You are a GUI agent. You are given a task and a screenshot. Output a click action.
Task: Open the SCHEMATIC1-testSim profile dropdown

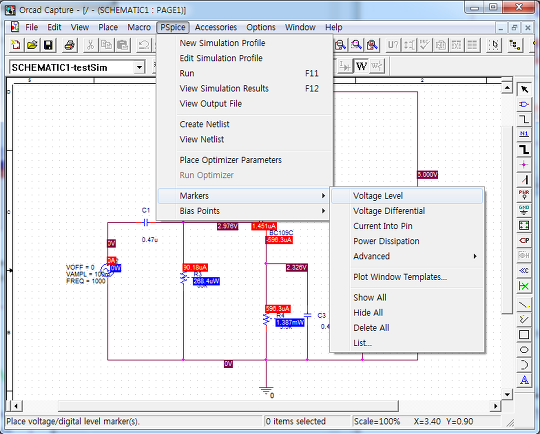point(139,67)
